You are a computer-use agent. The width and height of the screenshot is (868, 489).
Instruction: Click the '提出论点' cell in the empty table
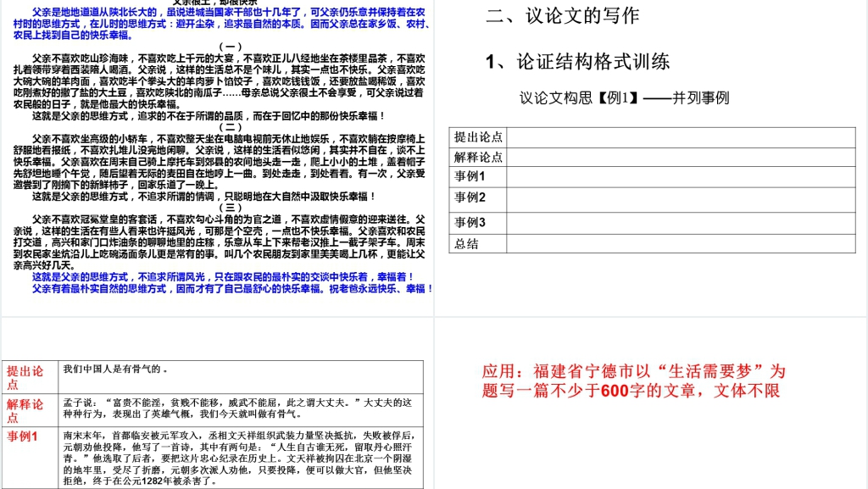tap(478, 137)
